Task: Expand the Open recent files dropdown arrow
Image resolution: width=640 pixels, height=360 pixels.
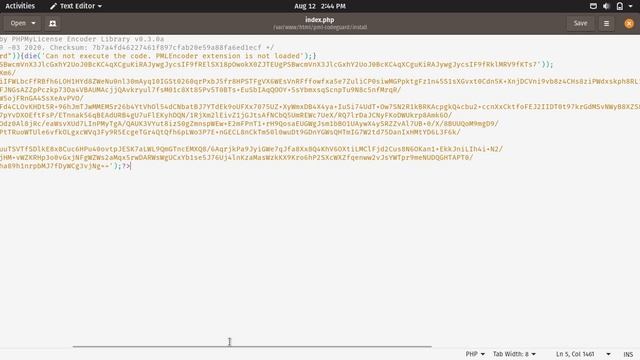Action: click(x=33, y=23)
